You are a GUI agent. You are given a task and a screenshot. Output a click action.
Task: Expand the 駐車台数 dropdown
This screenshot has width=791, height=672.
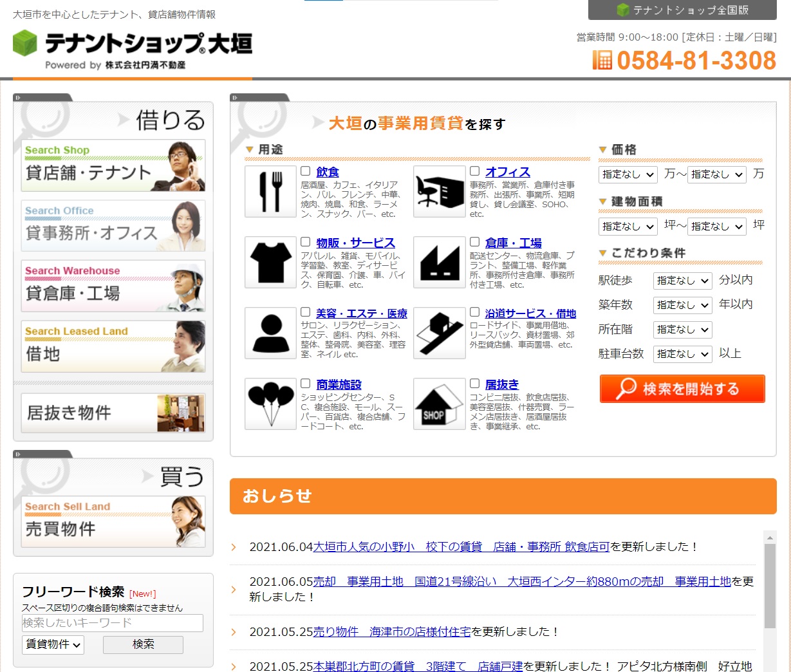point(682,354)
